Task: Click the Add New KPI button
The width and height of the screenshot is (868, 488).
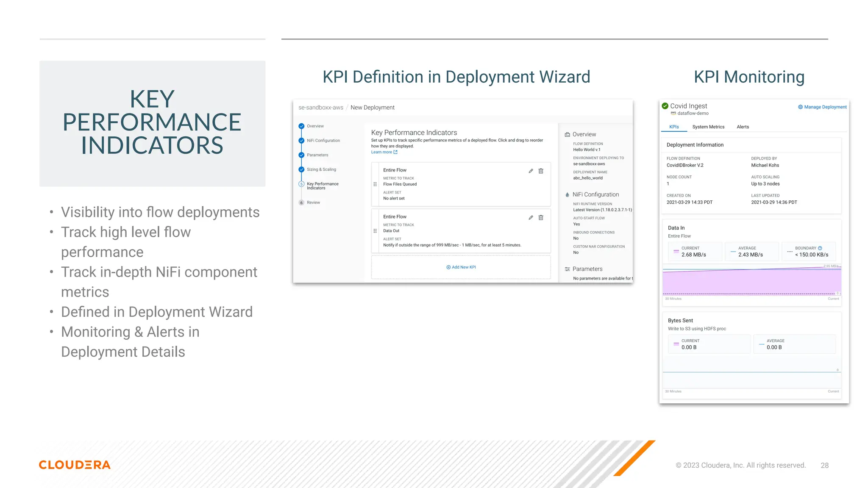Action: point(461,267)
